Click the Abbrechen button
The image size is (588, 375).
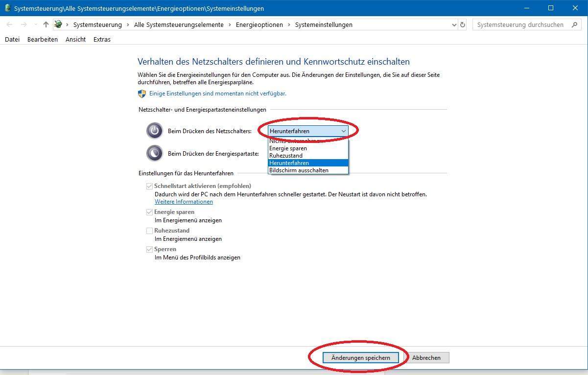pos(426,358)
